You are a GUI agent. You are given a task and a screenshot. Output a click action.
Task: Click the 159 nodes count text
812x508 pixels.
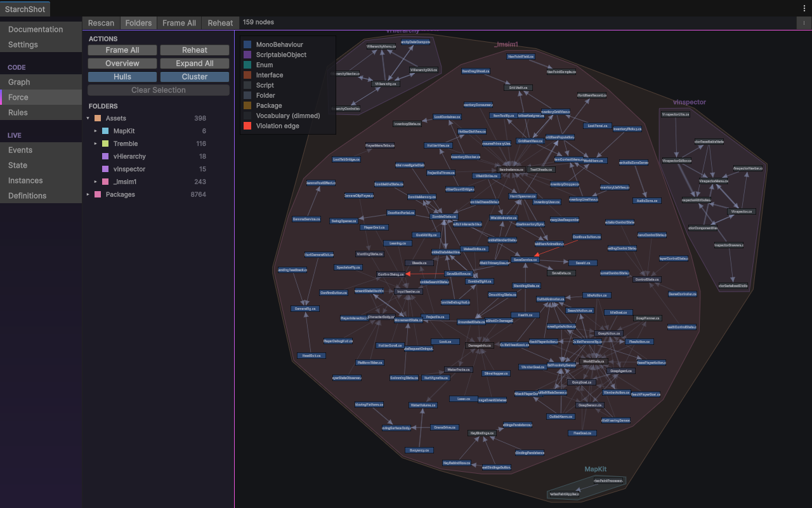pos(259,22)
